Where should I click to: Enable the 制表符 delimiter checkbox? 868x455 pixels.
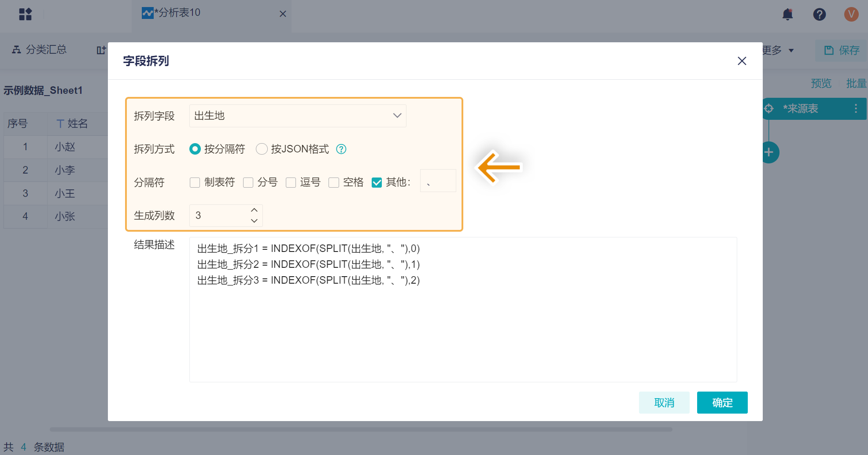(195, 182)
